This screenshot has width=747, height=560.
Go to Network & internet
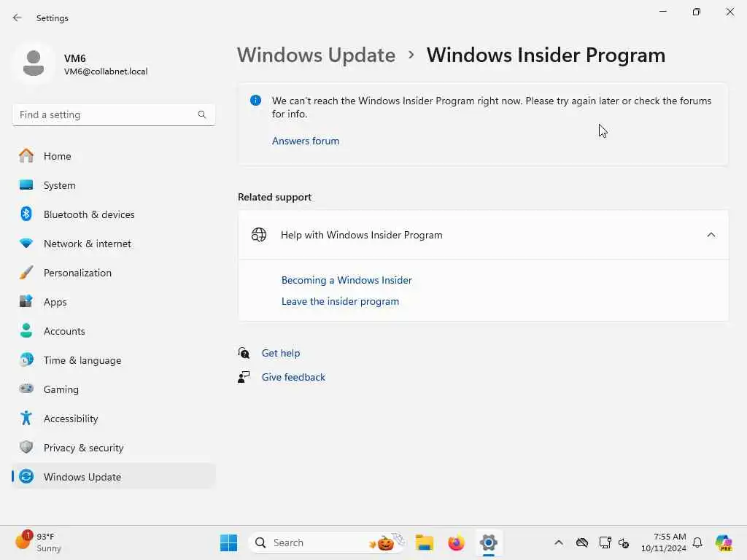click(113, 244)
